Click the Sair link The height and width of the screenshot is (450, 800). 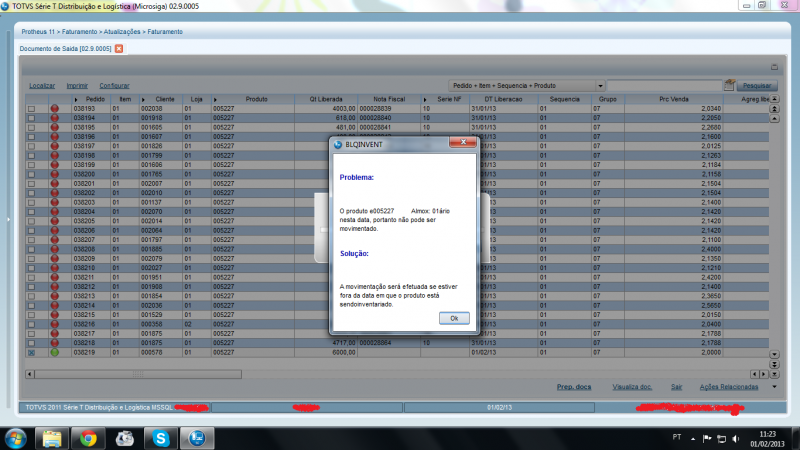click(677, 387)
